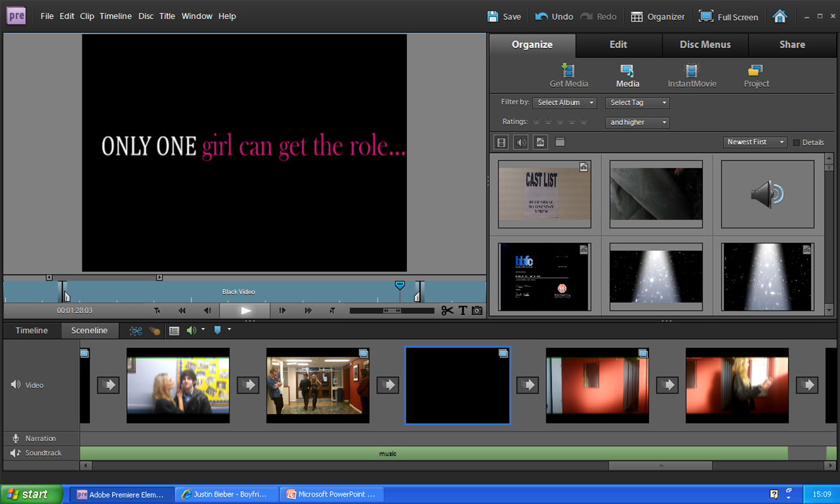The height and width of the screenshot is (504, 840).
Task: Click the Smart Trim scissors icon
Action: pos(136,330)
